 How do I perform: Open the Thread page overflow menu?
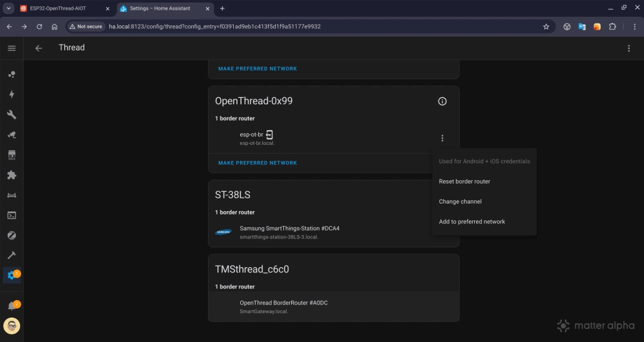(629, 48)
